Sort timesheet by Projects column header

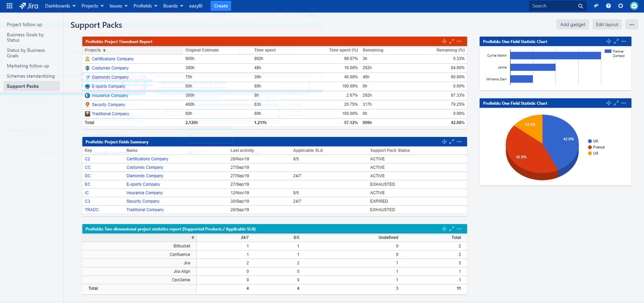coord(95,50)
